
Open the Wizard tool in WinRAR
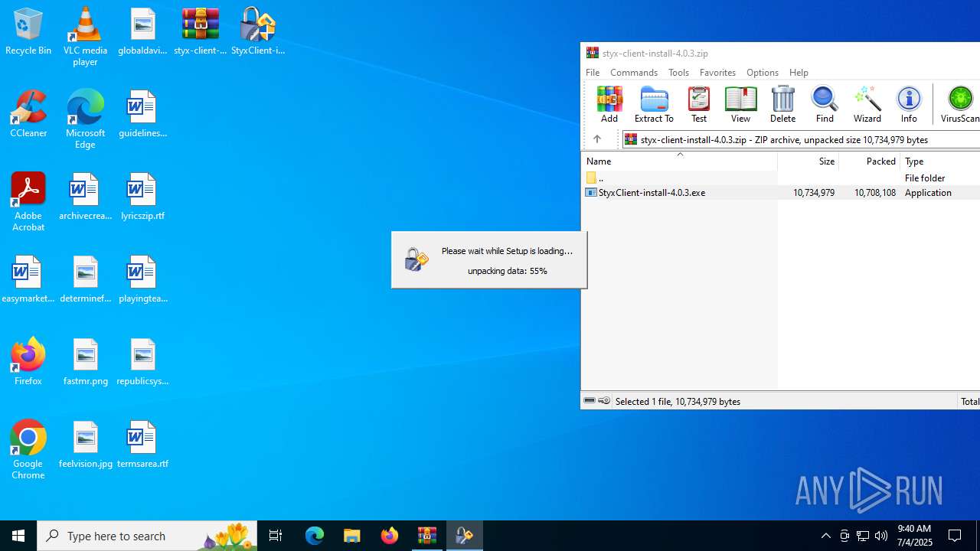click(867, 104)
